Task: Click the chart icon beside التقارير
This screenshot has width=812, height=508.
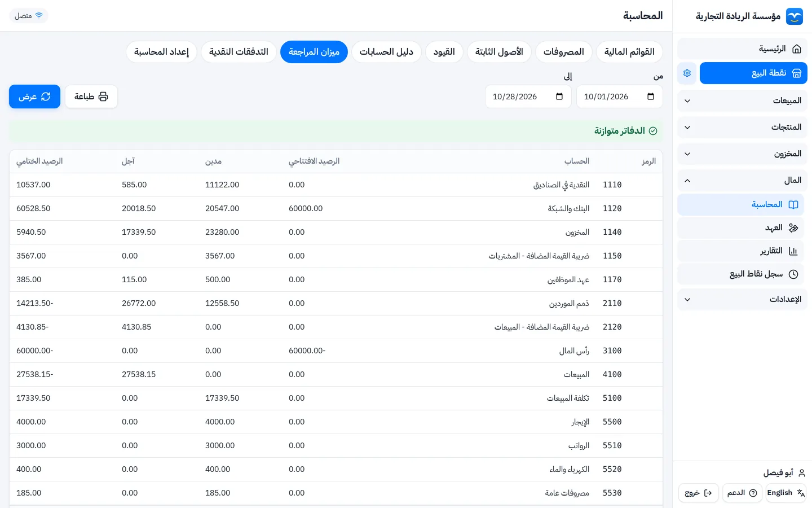Action: click(x=793, y=251)
